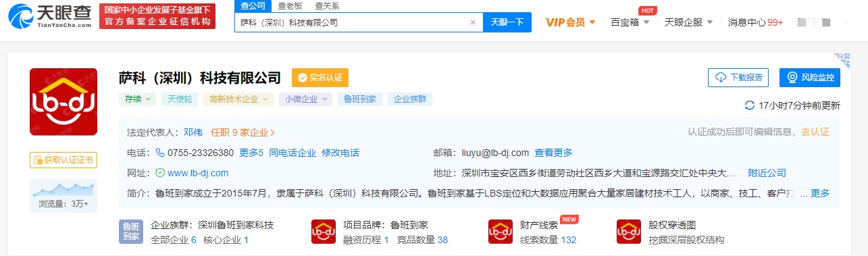Click phone number 0755-23326380

click(201, 153)
